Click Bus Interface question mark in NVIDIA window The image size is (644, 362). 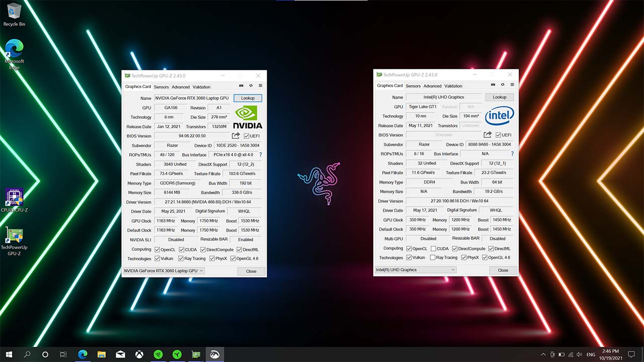click(x=260, y=155)
